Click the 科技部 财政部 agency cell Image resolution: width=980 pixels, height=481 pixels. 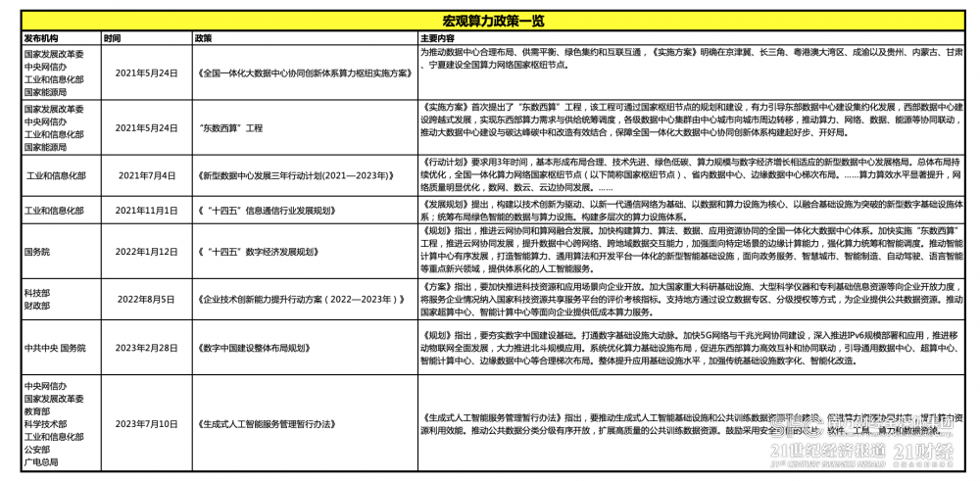tap(36, 299)
